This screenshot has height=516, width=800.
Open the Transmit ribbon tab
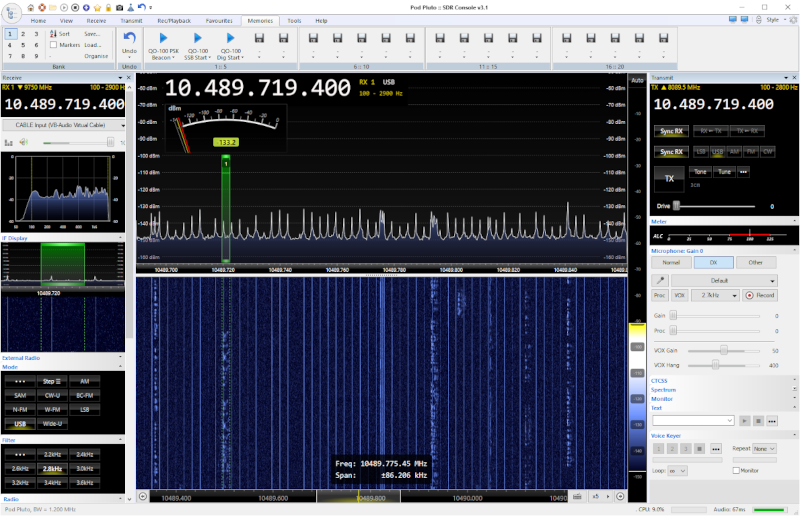pos(131,21)
